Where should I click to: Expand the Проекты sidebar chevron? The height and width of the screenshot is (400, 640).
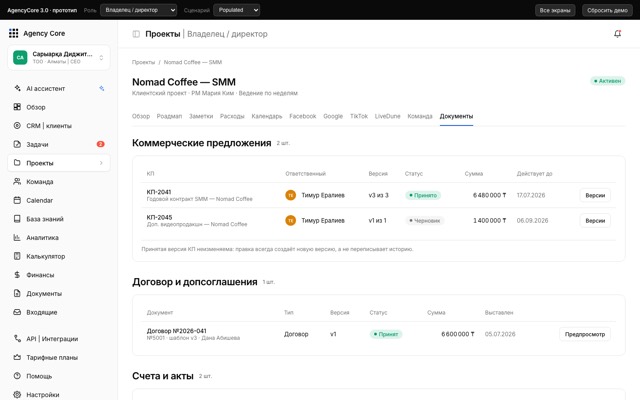101,163
